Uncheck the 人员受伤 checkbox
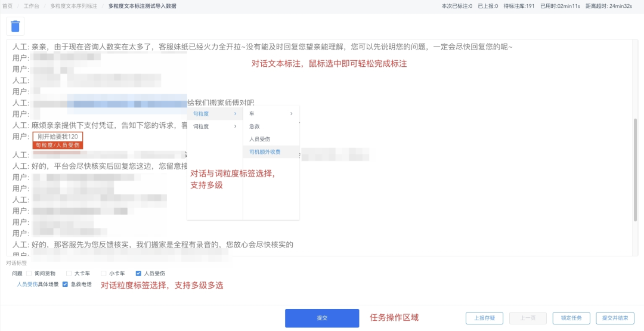The image size is (644, 331). 138,273
